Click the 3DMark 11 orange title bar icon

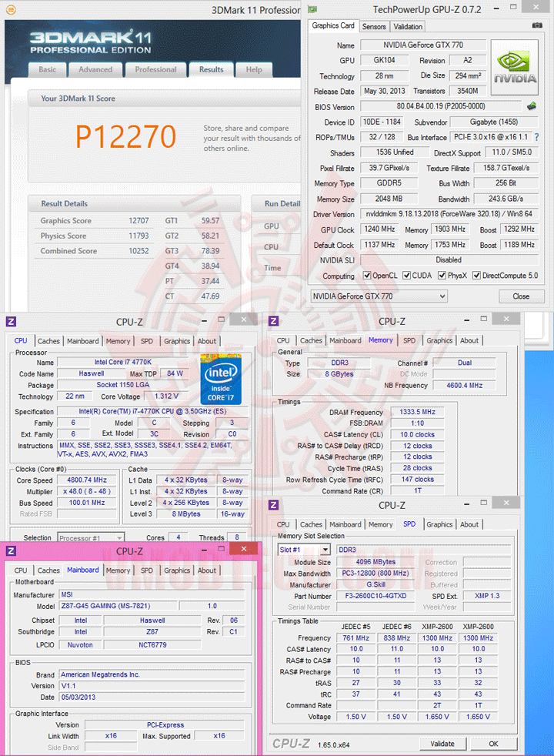tap(11, 9)
